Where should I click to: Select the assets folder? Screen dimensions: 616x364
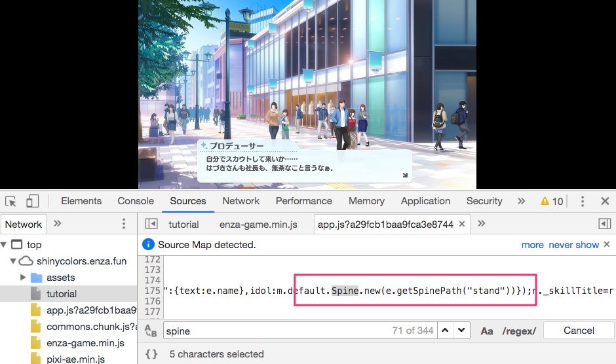60,278
